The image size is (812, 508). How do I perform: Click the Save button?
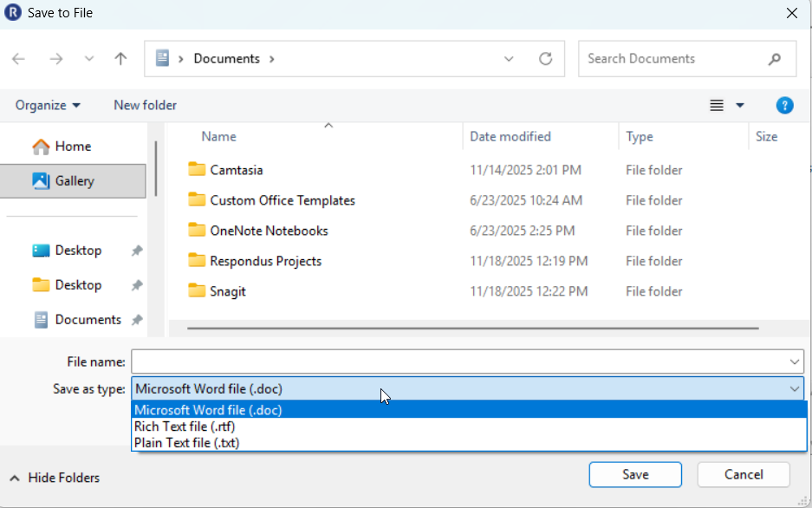point(635,474)
